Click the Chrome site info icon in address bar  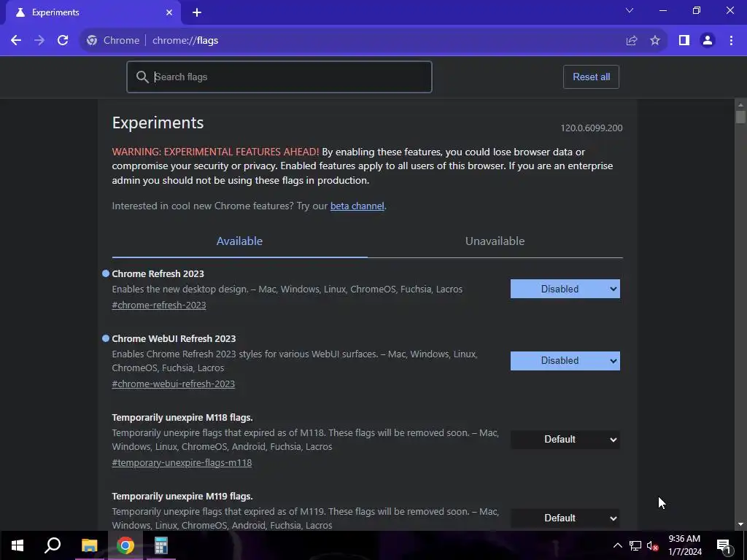(92, 41)
